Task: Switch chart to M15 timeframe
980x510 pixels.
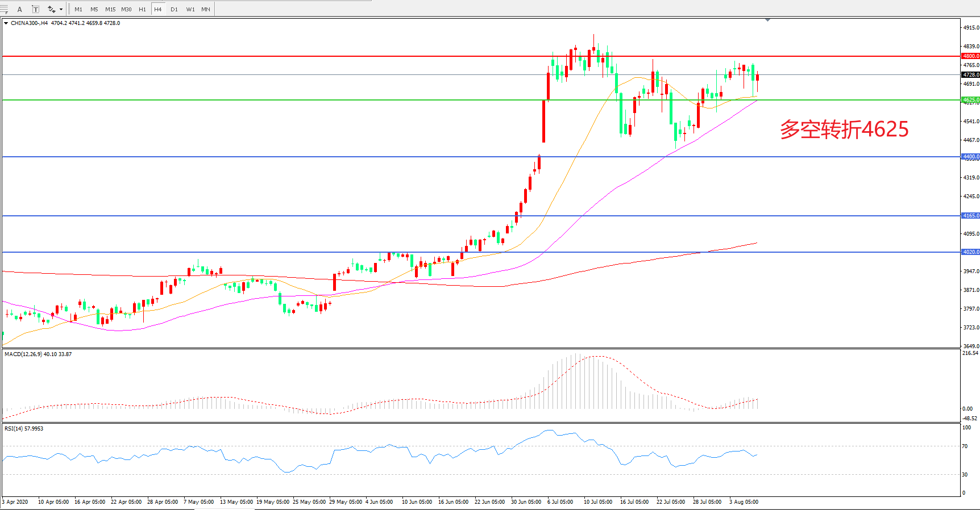Action: (x=110, y=9)
